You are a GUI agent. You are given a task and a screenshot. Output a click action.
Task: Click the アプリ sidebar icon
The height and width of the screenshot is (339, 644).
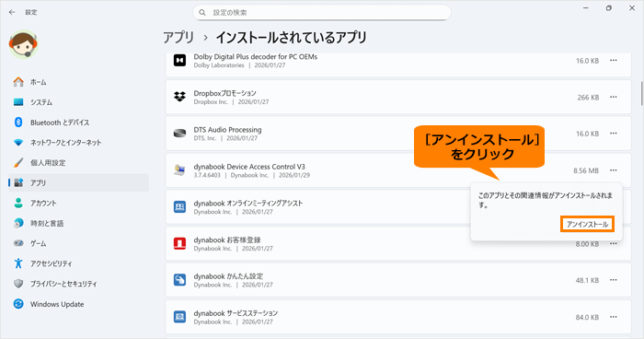coord(18,182)
